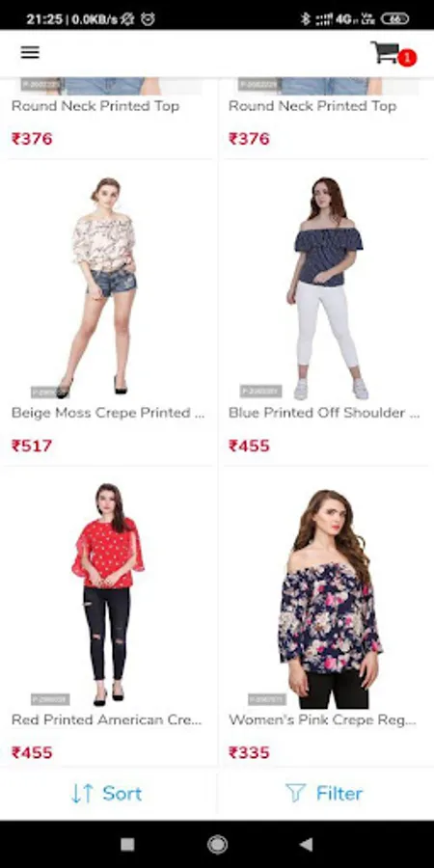
Task: Open Filter options
Action: 326,794
